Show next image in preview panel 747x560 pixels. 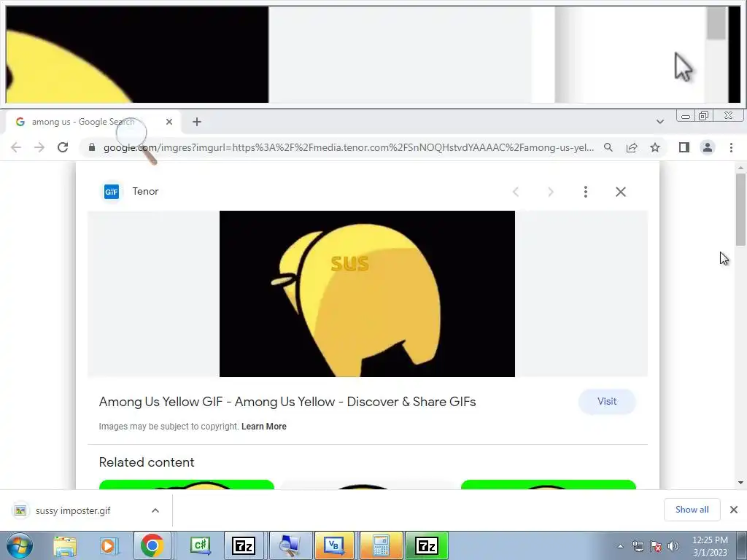pyautogui.click(x=551, y=192)
